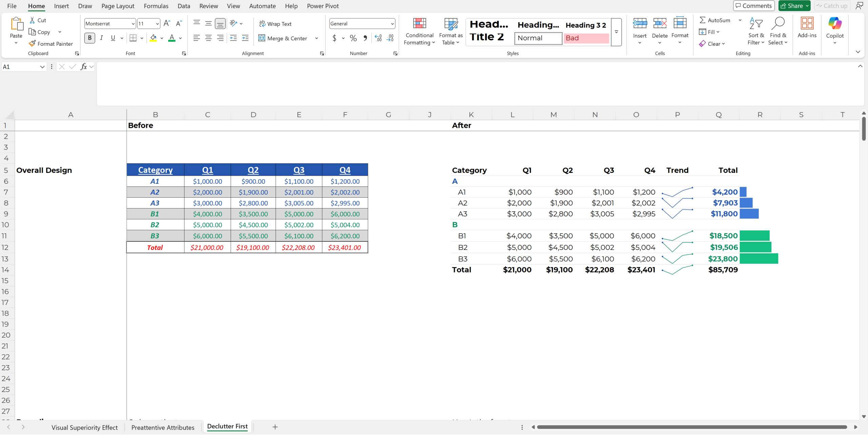Select the Italic formatting icon
This screenshot has height=435, width=868.
coord(101,38)
